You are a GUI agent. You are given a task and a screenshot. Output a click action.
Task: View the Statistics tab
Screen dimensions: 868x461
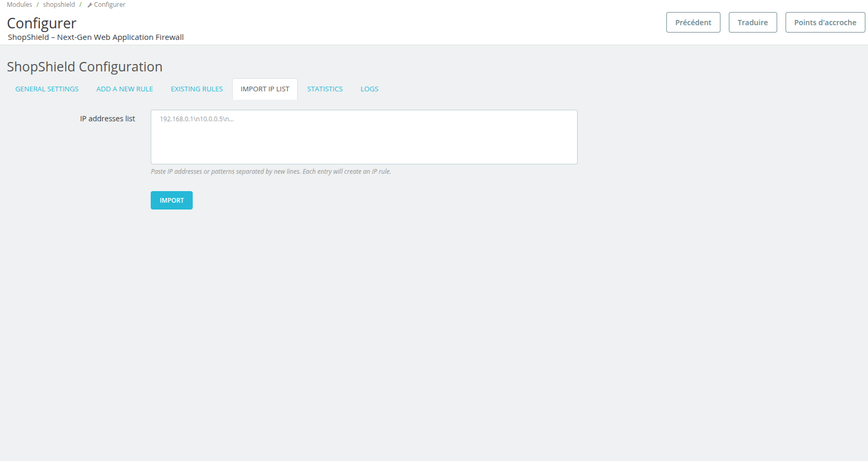325,89
